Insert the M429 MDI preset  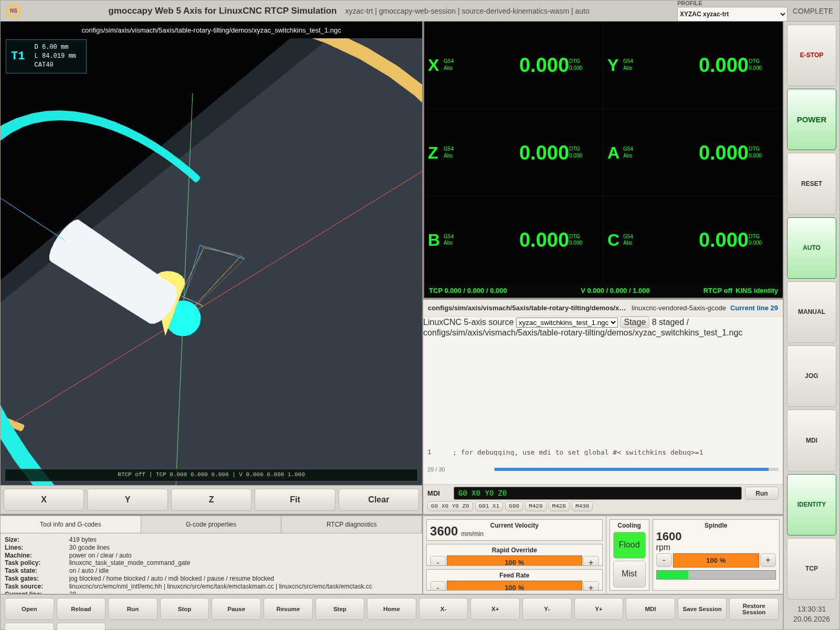535,506
